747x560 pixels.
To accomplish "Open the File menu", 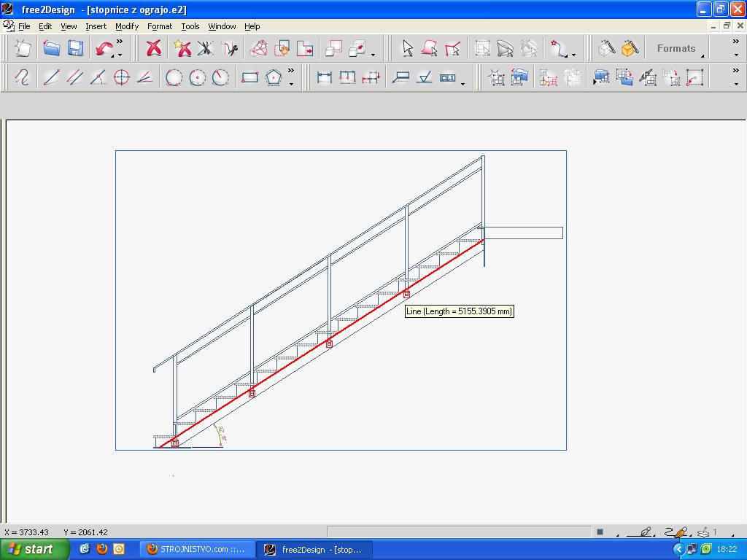I will (x=24, y=26).
